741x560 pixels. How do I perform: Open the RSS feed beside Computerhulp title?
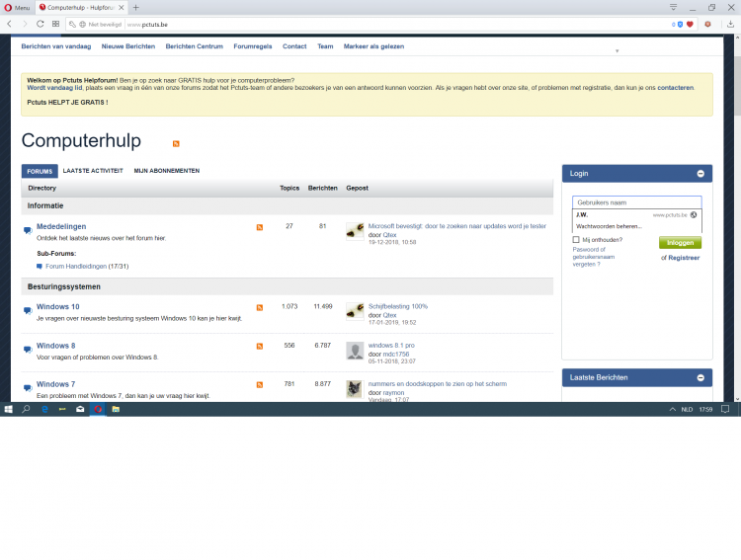(176, 143)
